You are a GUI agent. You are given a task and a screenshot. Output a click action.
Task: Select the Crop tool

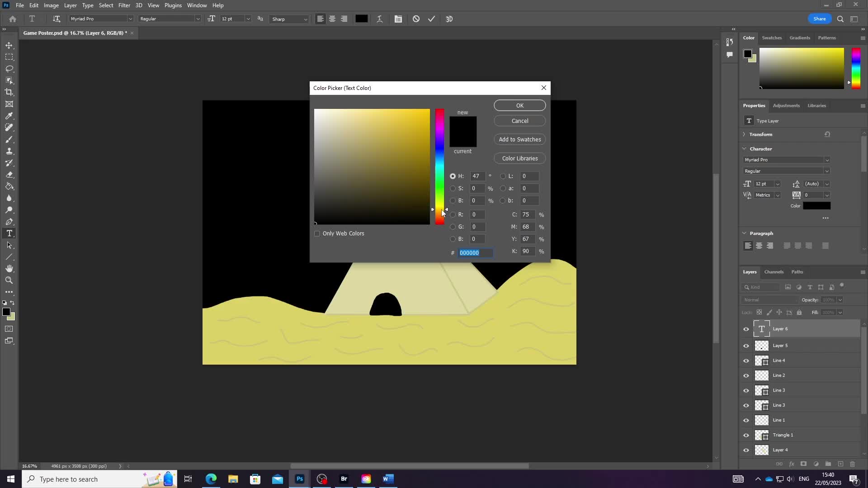(9, 92)
